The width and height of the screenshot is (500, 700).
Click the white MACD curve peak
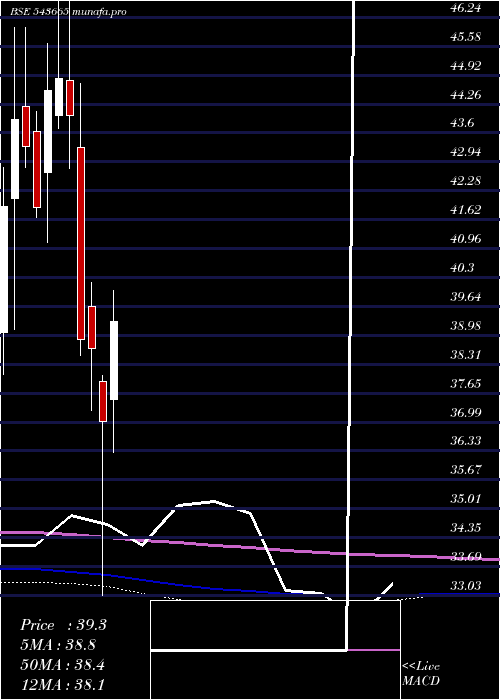tap(213, 502)
